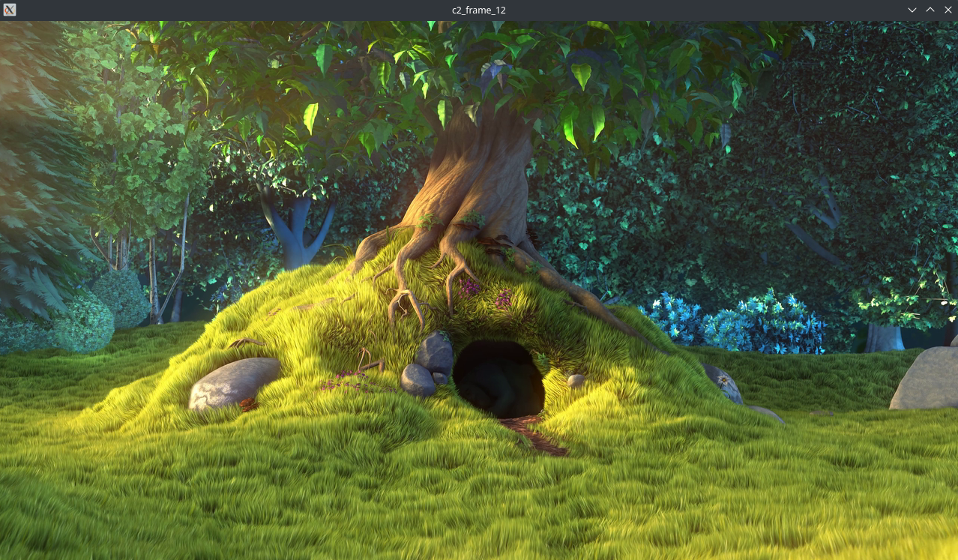The image size is (958, 560).
Task: Maximize window using the up-chevron button
Action: tap(930, 10)
